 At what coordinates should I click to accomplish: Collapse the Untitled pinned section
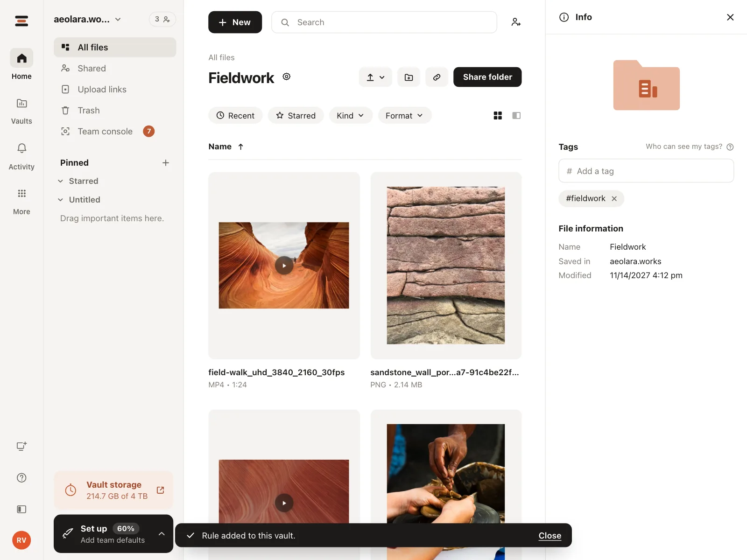(60, 200)
